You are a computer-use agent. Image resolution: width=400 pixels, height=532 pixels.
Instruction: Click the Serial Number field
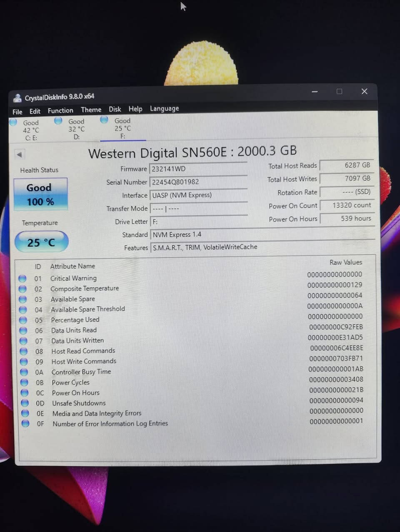point(199,182)
